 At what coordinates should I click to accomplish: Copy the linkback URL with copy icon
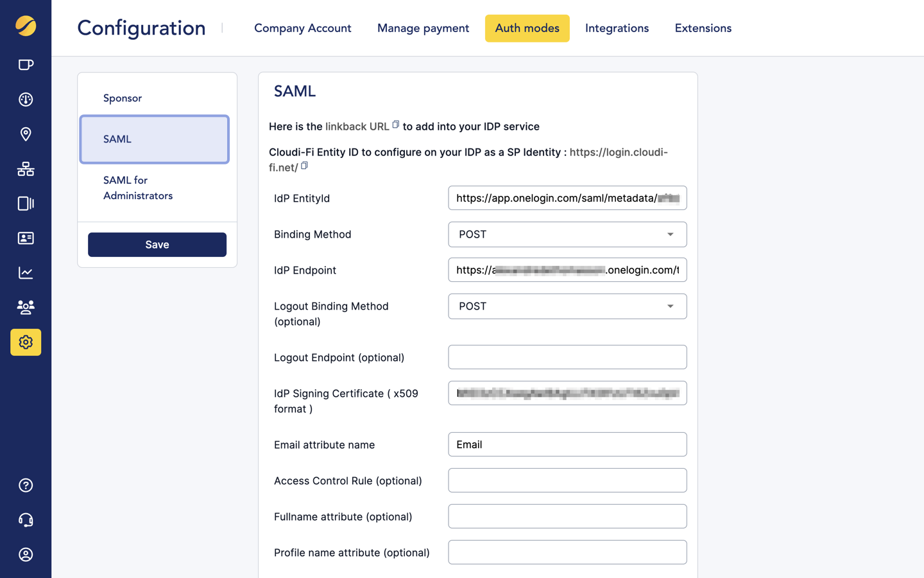click(x=396, y=125)
